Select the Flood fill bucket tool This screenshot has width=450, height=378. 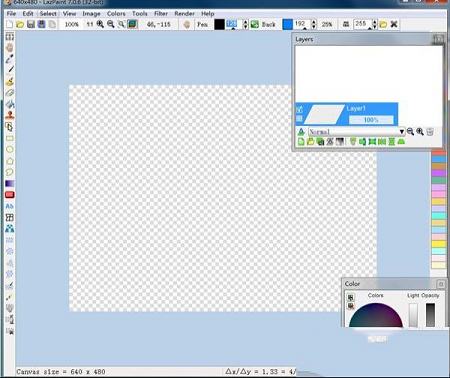[10, 104]
